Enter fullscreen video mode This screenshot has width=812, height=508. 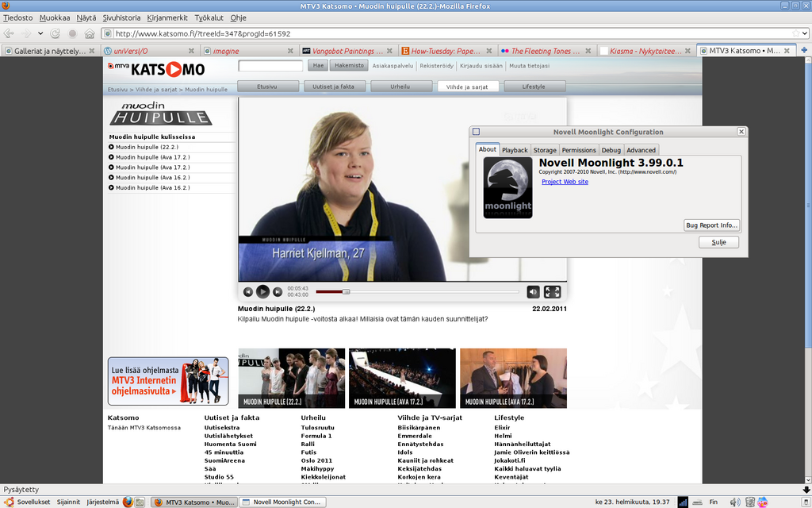[x=553, y=292]
